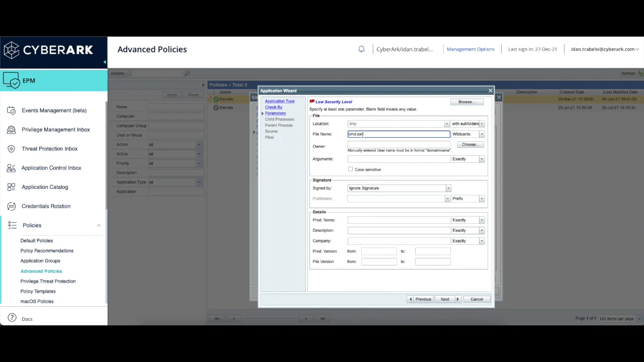The width and height of the screenshot is (644, 362).
Task: Open macOS Policies
Action: [x=37, y=301]
